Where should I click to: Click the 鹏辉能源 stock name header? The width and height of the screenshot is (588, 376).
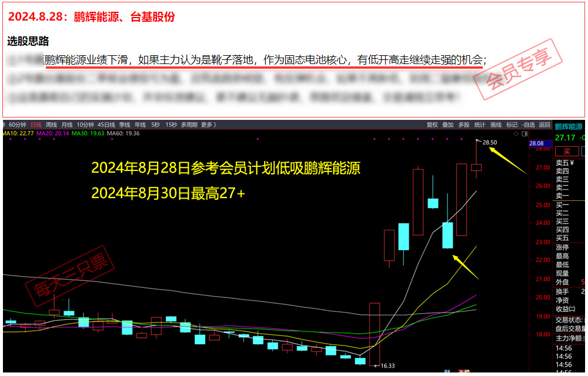coord(569,126)
